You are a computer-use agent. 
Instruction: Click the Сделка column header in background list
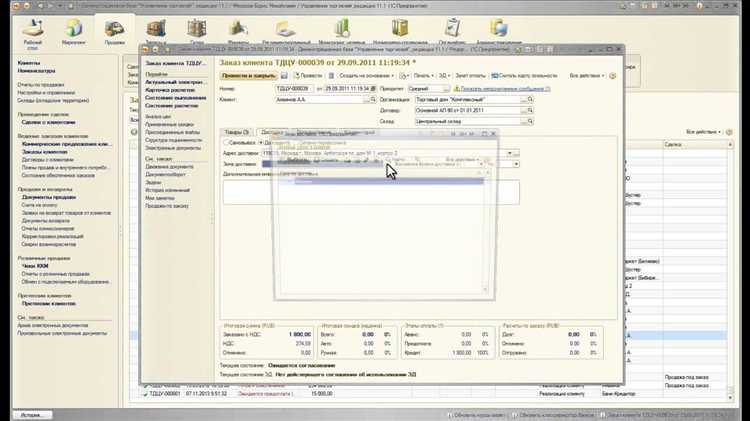pos(696,144)
